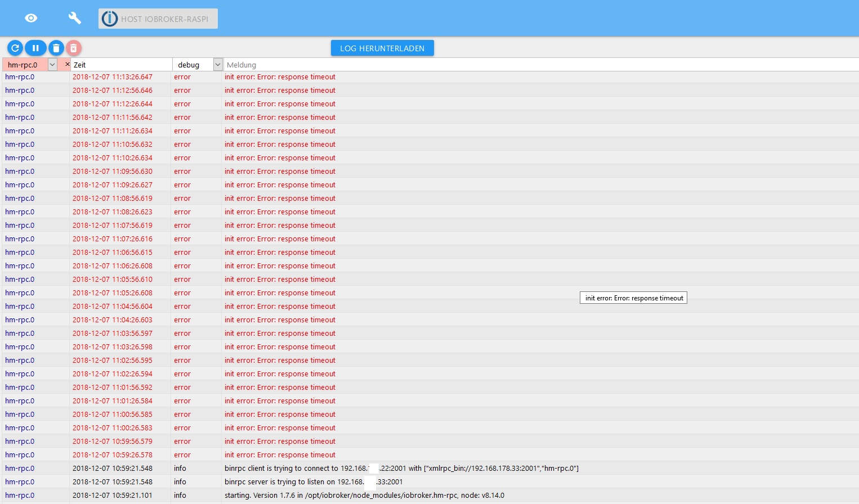
Task: Click hm-rpc.0 in the 11:08:26.623 row
Action: (20, 212)
